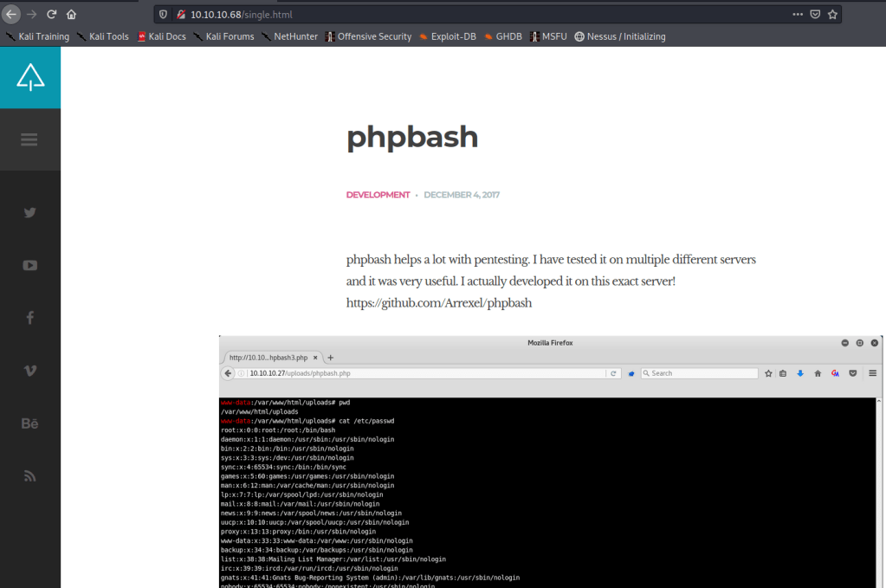Open the page actions three-dot menu
Image resolution: width=886 pixels, height=588 pixels.
click(797, 15)
